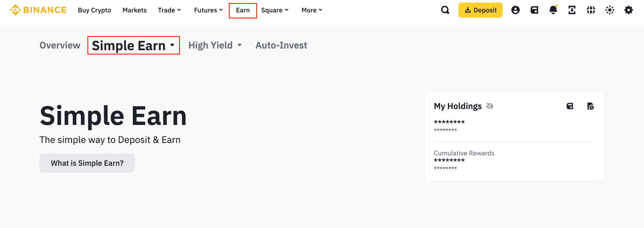Click the What is Simple Earn? button
Screen dimensions: 644x228
[87, 163]
